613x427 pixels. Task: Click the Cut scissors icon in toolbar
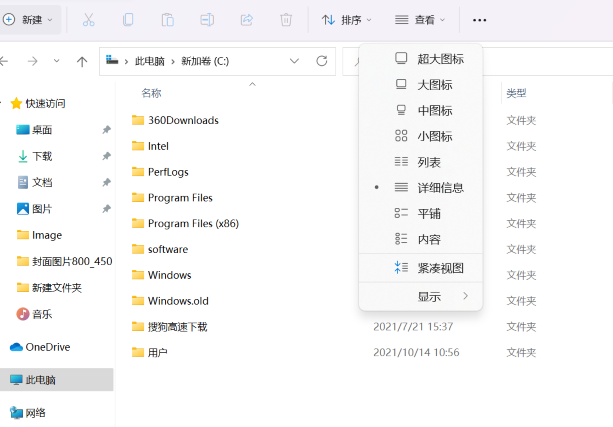88,20
